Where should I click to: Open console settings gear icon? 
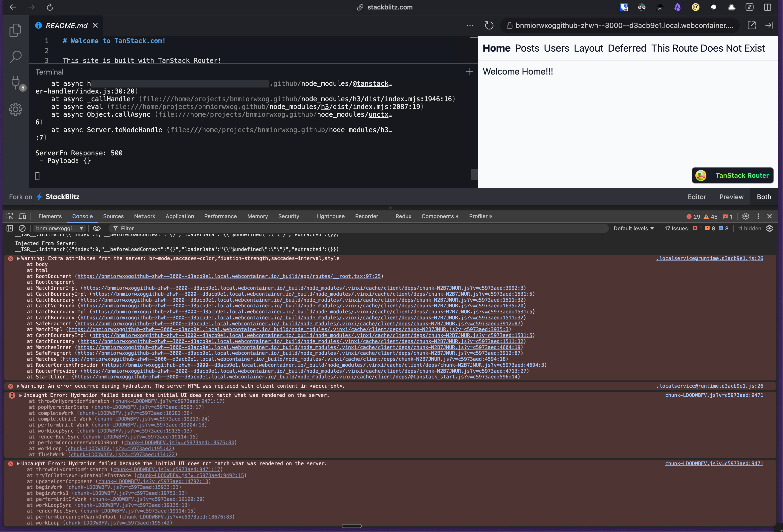tap(770, 228)
